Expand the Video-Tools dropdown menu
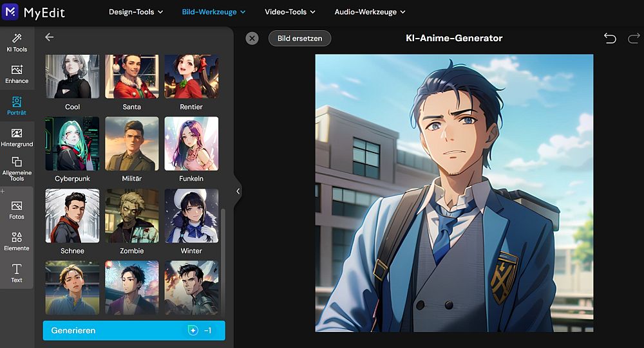644x348 pixels. tap(290, 12)
